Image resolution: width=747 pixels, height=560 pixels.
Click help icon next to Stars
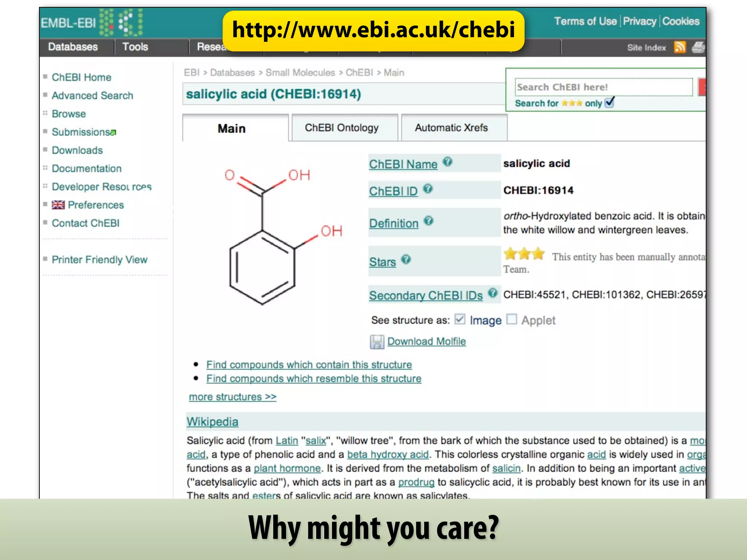pos(406,259)
